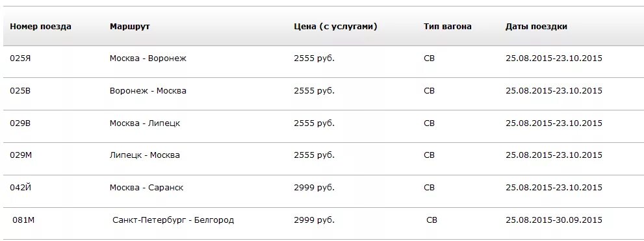Select train number 042Й
Viewport: 644px width, 241px height.
(x=21, y=188)
